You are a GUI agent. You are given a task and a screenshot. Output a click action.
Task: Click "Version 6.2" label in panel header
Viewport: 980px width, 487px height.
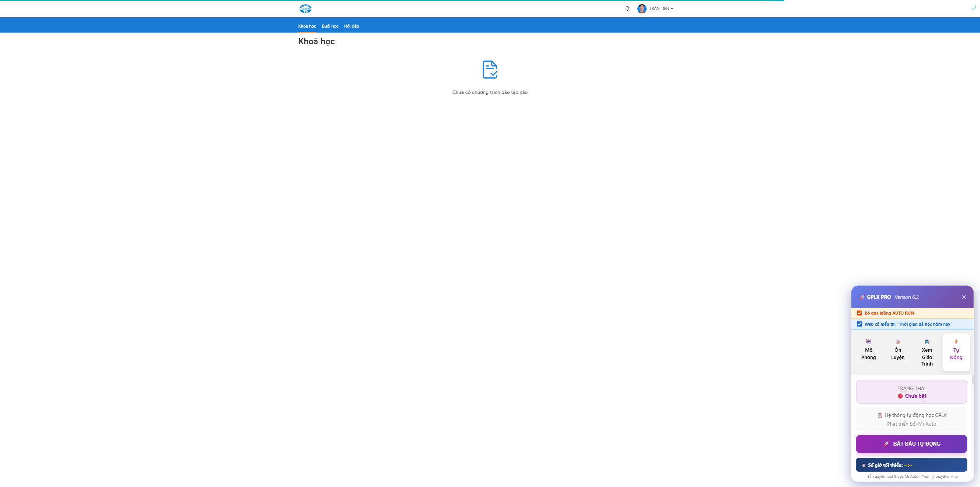coord(906,297)
